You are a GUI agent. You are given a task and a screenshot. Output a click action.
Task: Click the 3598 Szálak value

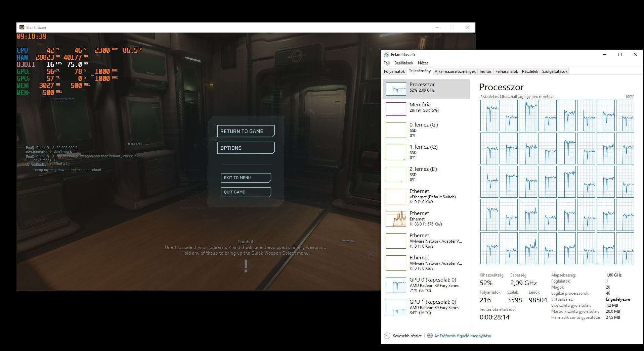tap(515, 300)
